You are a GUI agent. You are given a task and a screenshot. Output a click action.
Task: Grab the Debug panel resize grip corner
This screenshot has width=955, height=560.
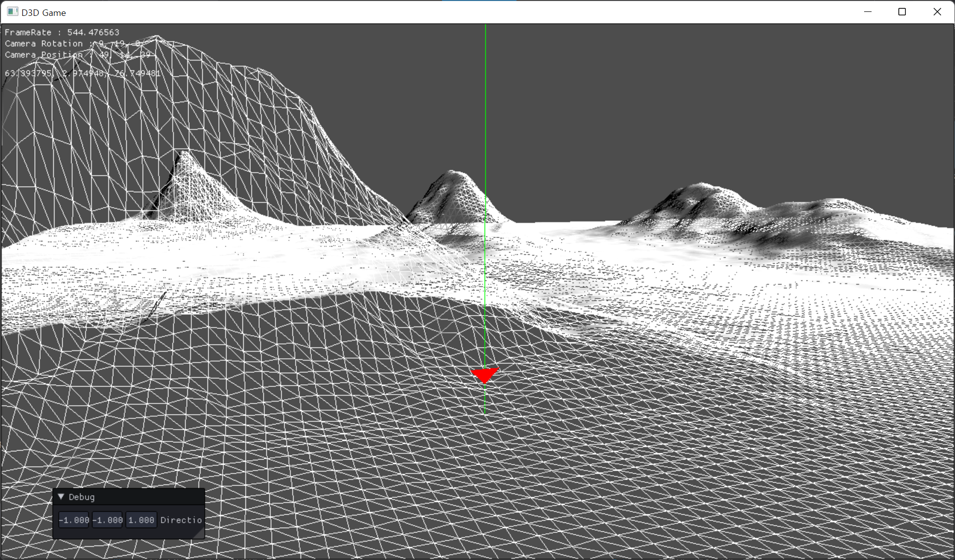200,534
